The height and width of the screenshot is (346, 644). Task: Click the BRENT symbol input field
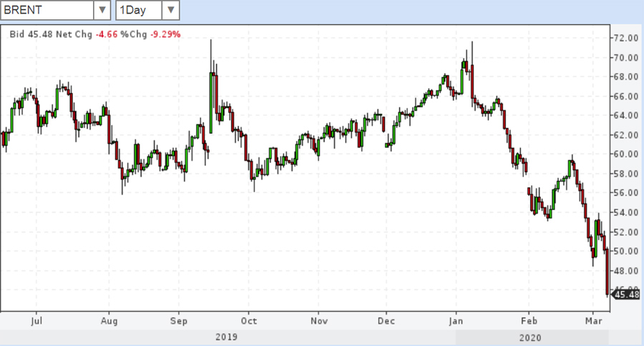(47, 10)
